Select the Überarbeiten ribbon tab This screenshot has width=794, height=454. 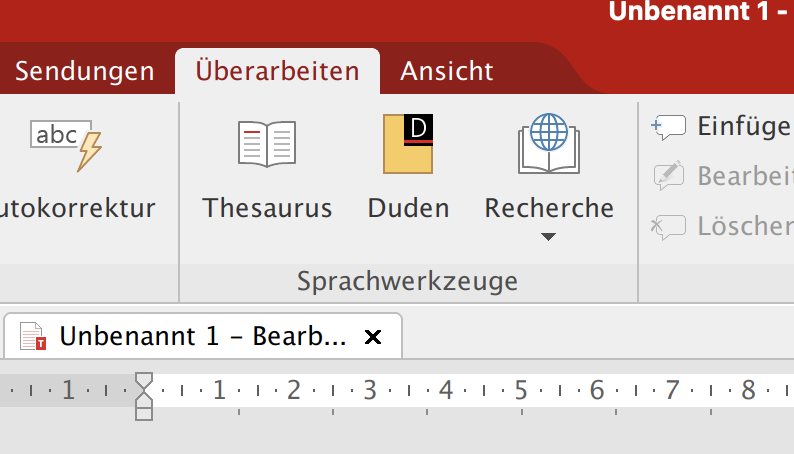pos(277,71)
